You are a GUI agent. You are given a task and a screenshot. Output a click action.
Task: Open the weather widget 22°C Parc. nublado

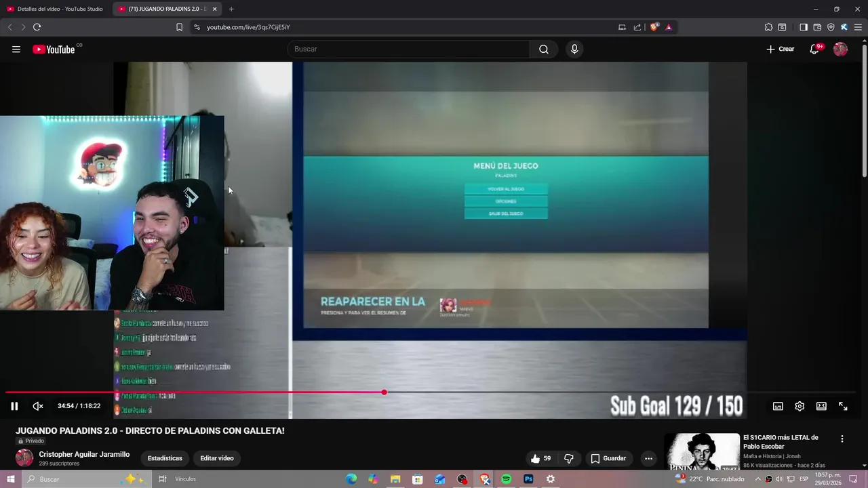point(709,479)
